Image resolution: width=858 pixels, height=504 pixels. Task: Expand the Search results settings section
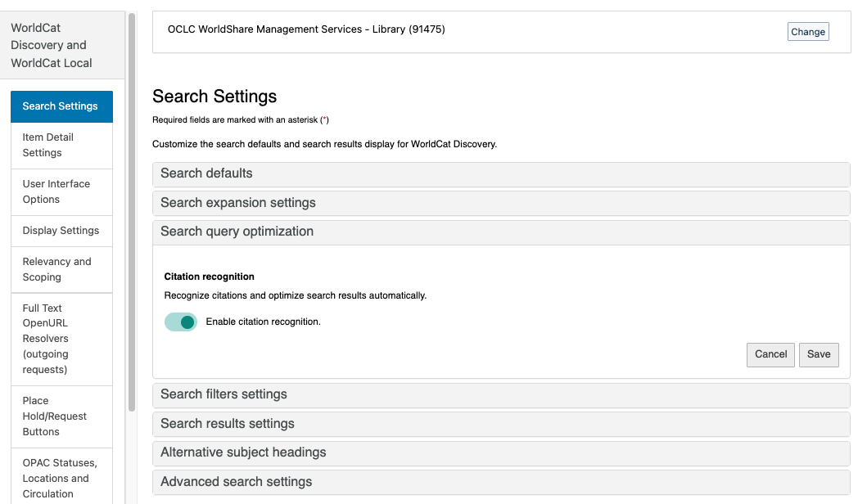pos(501,424)
